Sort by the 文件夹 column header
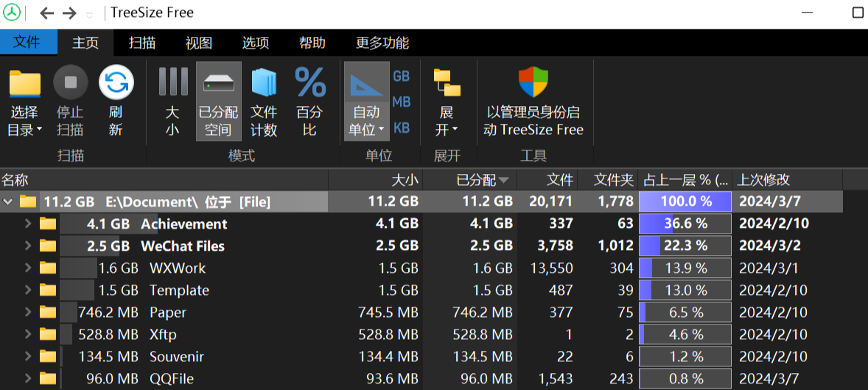 pyautogui.click(x=607, y=179)
